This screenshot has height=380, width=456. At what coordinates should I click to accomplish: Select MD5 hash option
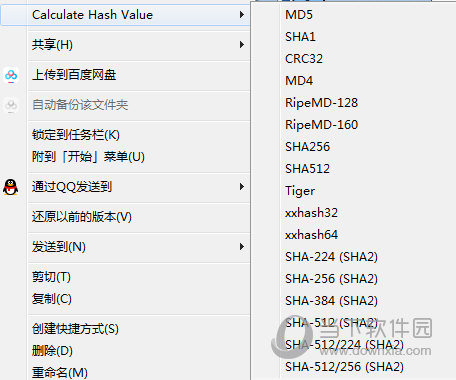click(x=353, y=15)
